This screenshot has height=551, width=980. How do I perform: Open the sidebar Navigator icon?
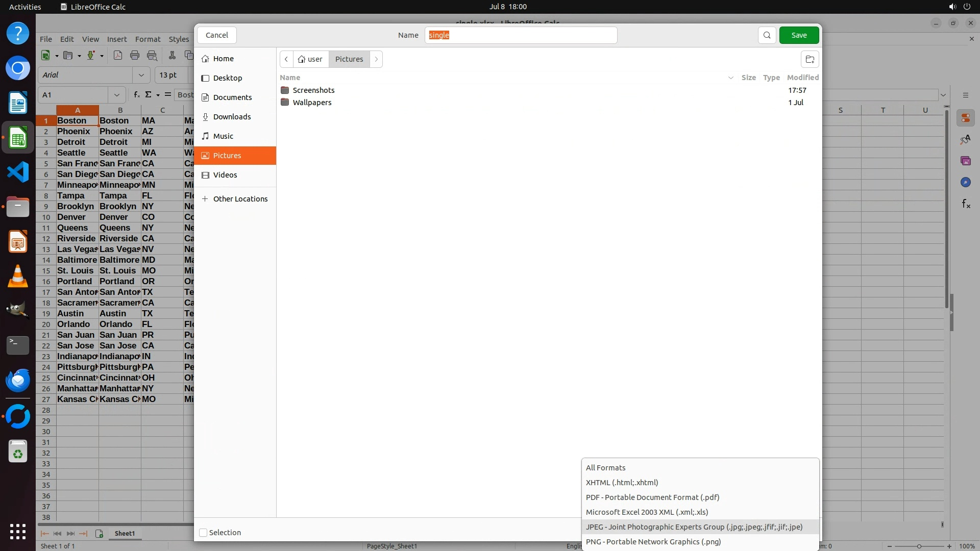965,182
